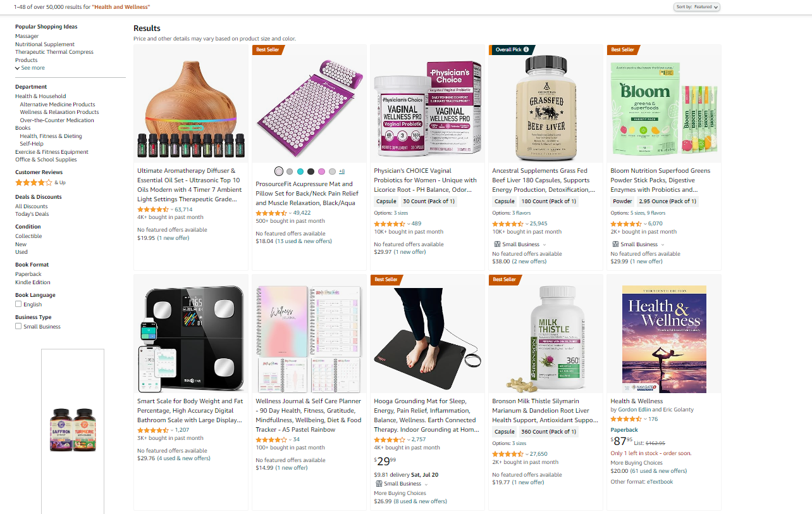Open Today's Deals filter link

tap(32, 214)
